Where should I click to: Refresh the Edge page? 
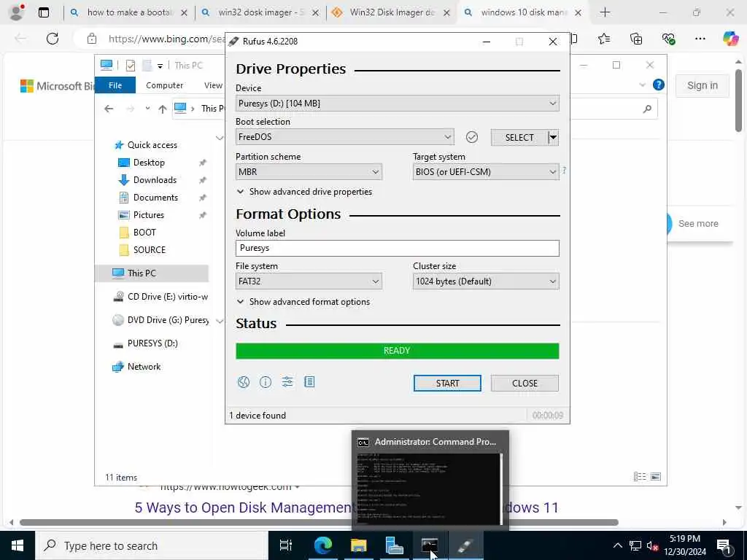(x=53, y=39)
